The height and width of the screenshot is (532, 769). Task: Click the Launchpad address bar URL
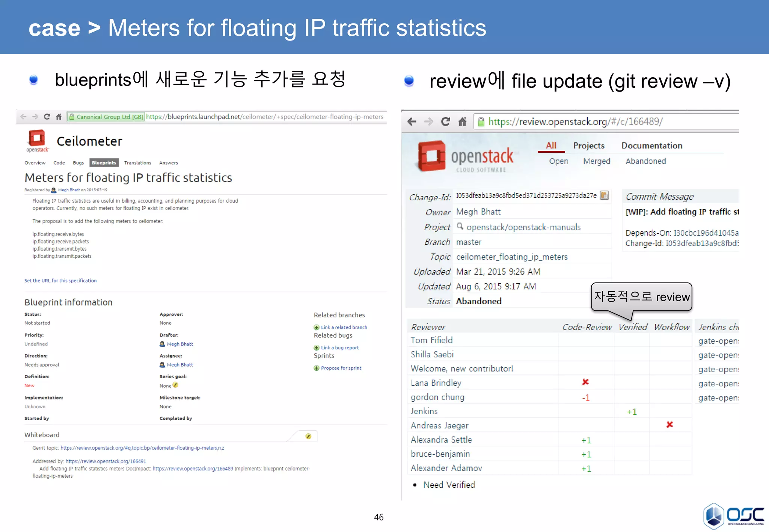point(265,117)
